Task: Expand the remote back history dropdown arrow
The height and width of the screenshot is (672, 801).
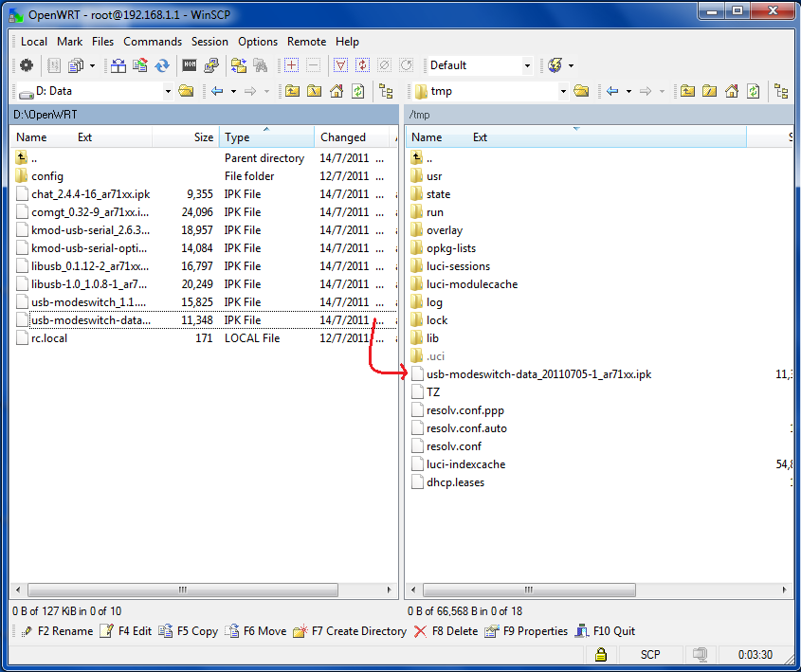Action: [628, 91]
